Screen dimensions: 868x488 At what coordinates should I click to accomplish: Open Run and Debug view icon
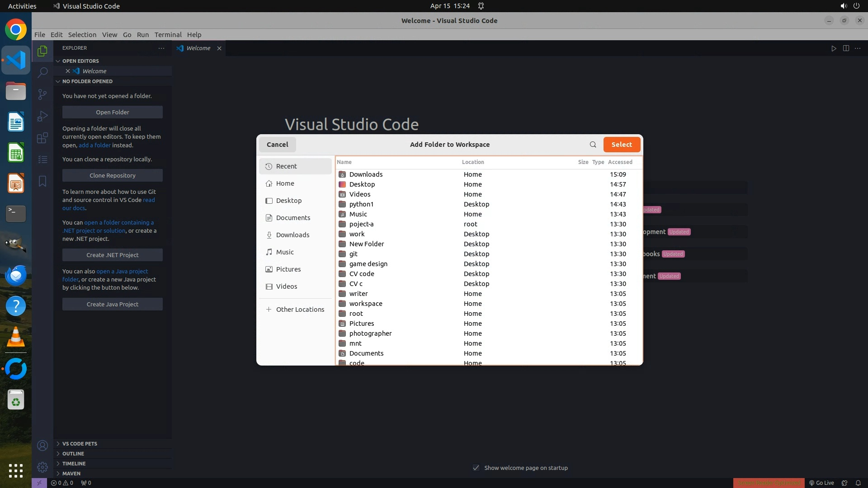(42, 116)
